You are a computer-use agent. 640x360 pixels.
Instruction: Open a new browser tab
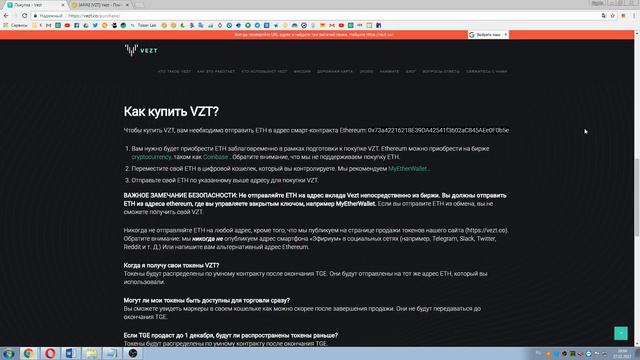coord(139,5)
